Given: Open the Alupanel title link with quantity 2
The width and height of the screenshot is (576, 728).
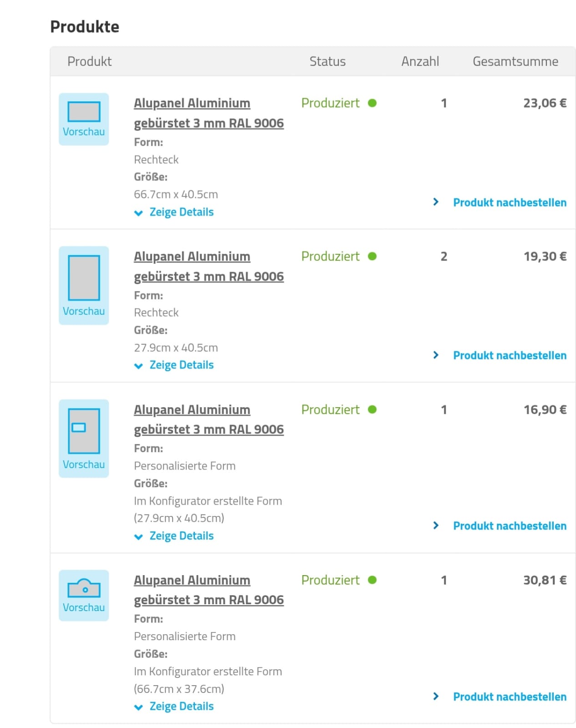Looking at the screenshot, I should pos(208,266).
